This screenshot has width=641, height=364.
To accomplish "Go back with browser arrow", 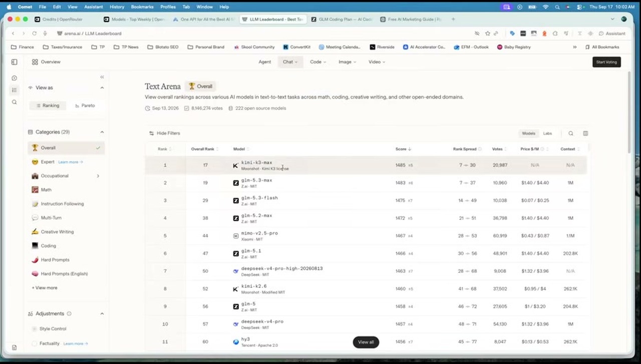I will click(x=13, y=34).
